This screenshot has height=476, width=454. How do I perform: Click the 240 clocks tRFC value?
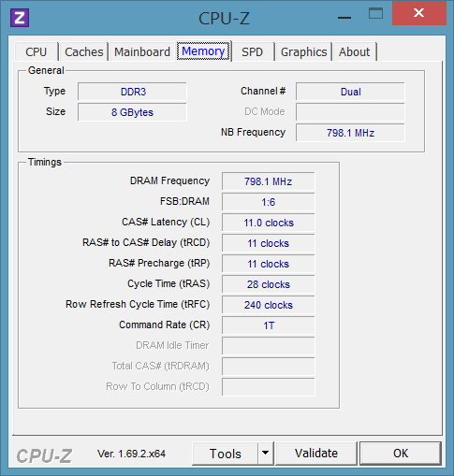click(269, 305)
